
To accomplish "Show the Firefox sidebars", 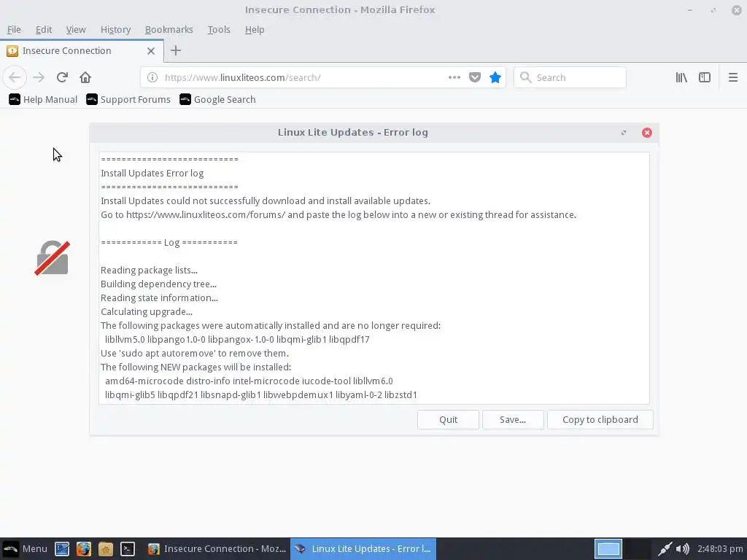I will 704,77.
